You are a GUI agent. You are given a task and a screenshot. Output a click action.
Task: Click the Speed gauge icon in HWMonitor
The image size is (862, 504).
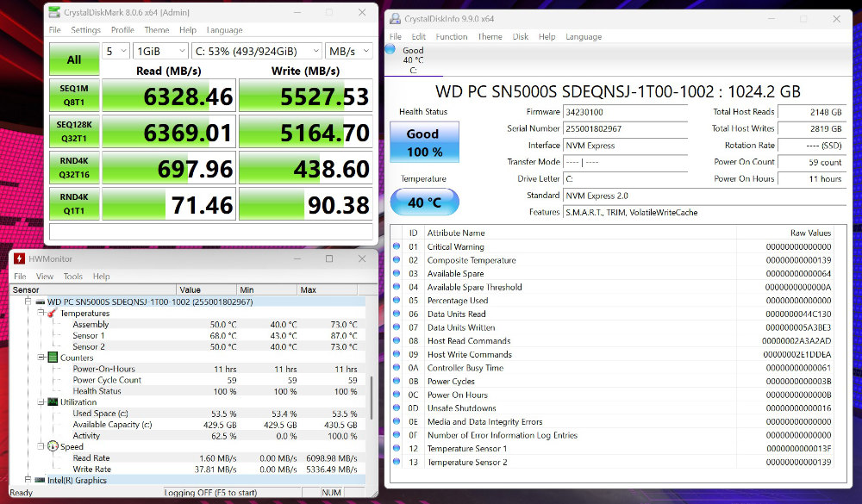tap(53, 446)
